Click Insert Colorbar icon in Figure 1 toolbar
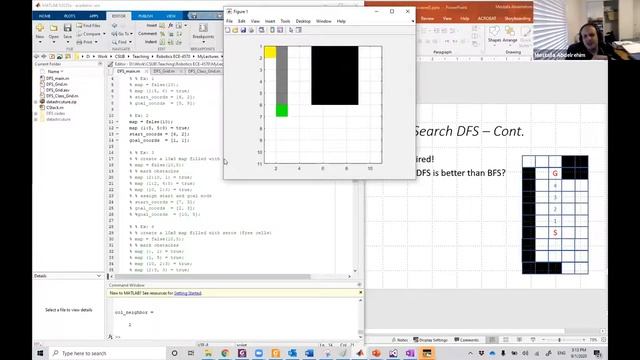This screenshot has height=360, width=640. click(272, 30)
